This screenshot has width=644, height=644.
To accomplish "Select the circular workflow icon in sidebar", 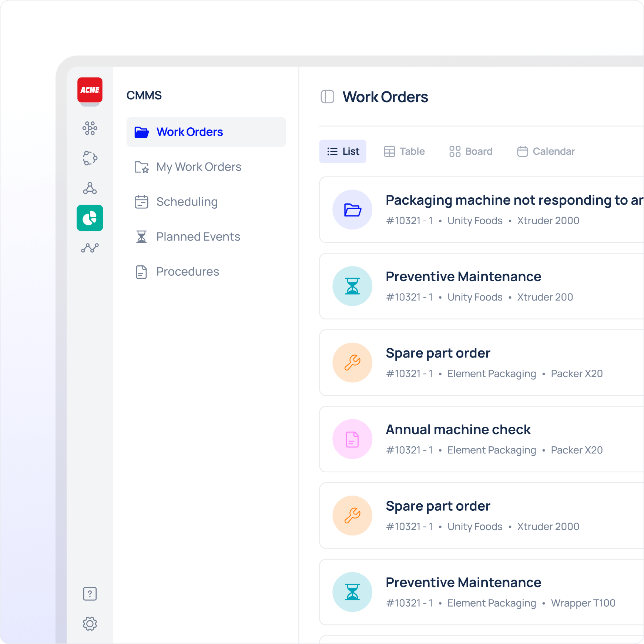I will [x=90, y=158].
